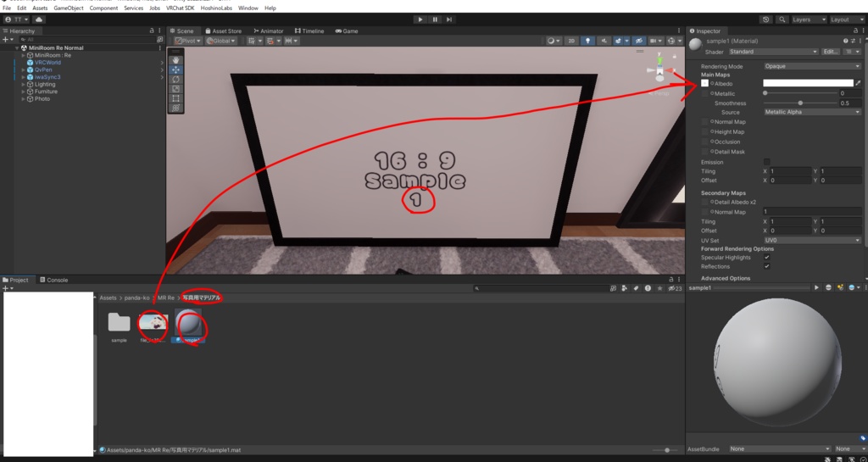Image resolution: width=868 pixels, height=462 pixels.
Task: Click the Edit... shader button
Action: (x=831, y=52)
